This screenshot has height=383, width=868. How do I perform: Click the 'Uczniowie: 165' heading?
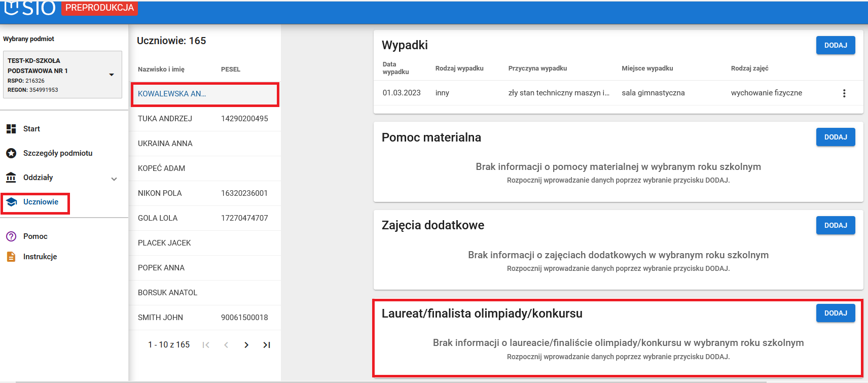click(171, 41)
